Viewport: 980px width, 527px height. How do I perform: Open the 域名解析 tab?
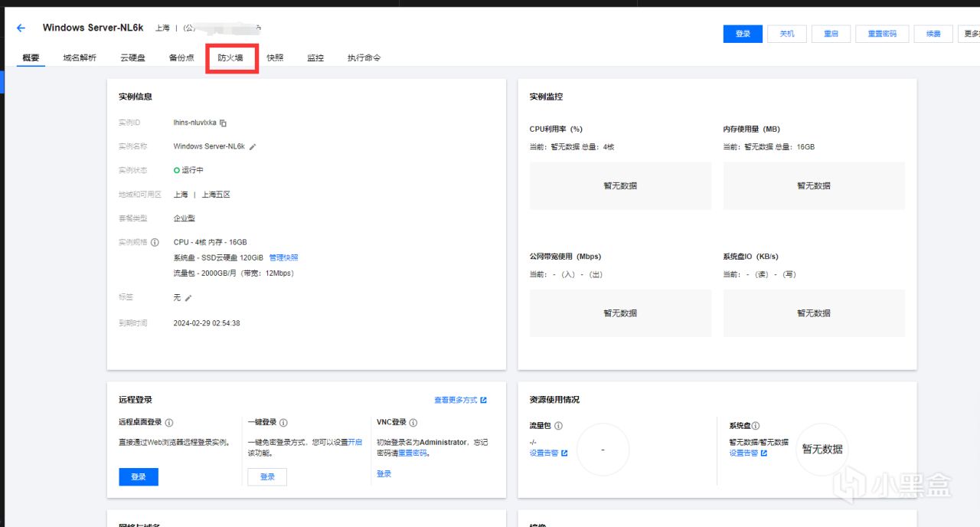click(80, 57)
